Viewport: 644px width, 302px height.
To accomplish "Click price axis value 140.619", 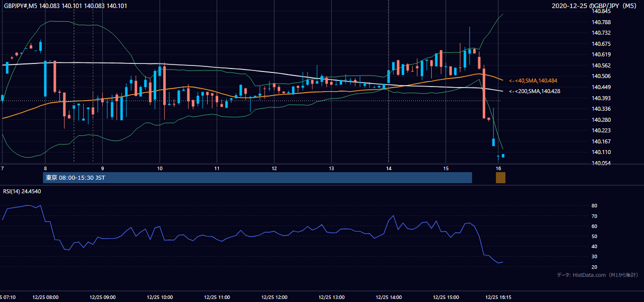I will pyautogui.click(x=601, y=54).
